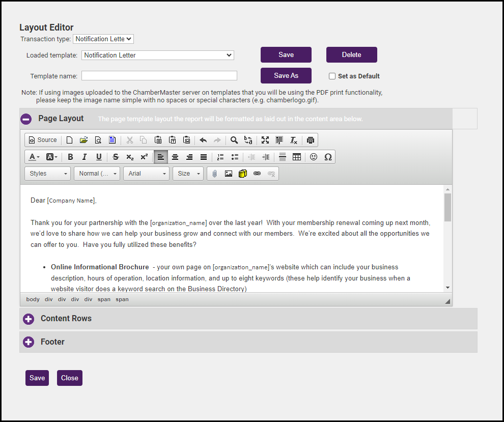Toggle italic formatting
The width and height of the screenshot is (504, 422).
[85, 157]
